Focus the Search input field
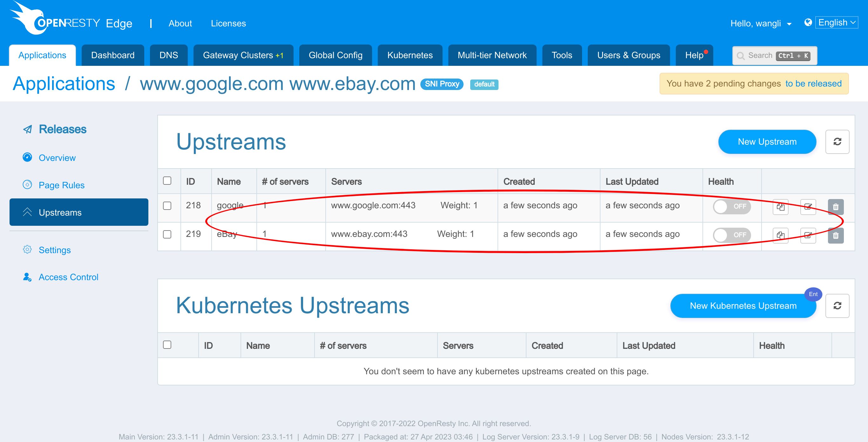The height and width of the screenshot is (442, 868). tap(775, 56)
